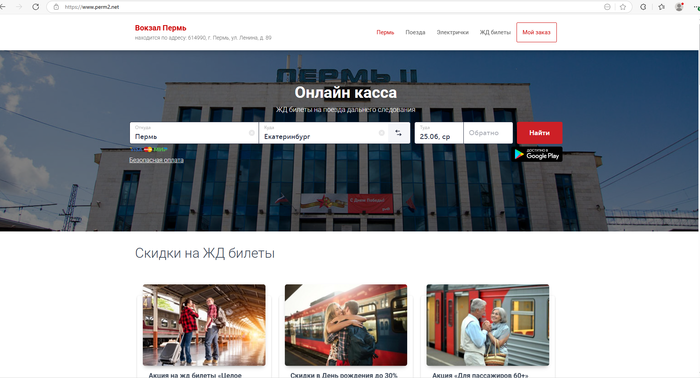Viewport: 700px width, 378px height.
Task: Open the favorites list icon in the toolbar
Action: click(661, 7)
